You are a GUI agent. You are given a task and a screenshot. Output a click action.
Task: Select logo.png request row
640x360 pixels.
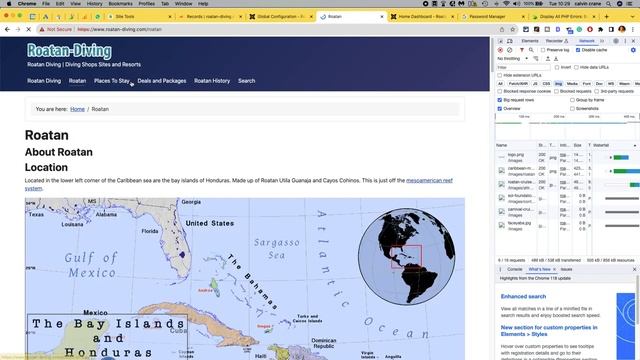pos(567,158)
